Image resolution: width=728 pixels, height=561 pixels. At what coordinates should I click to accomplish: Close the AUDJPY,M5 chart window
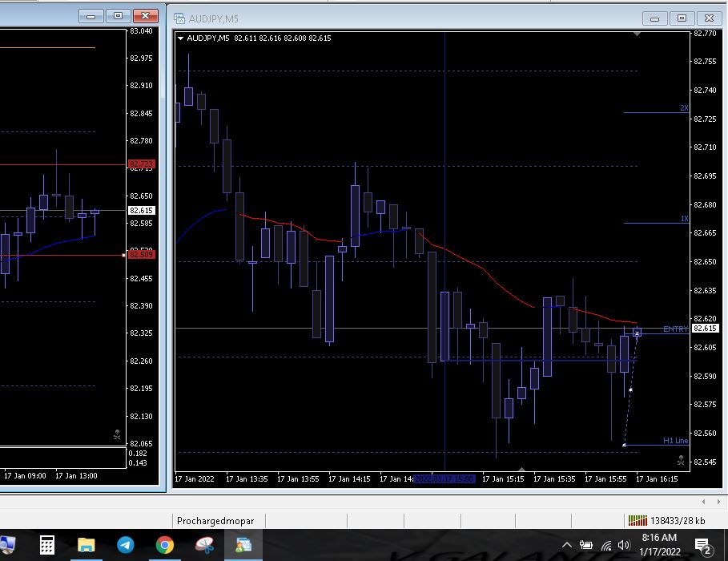coord(709,18)
